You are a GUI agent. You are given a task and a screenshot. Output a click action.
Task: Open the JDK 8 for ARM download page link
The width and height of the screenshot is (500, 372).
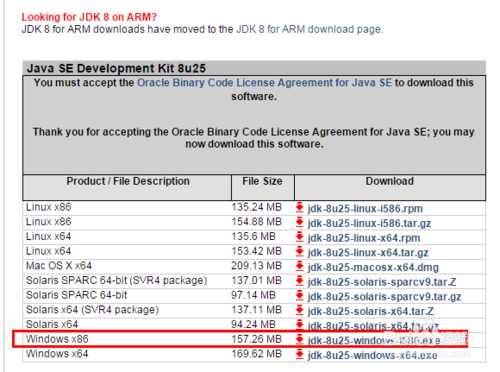309,29
